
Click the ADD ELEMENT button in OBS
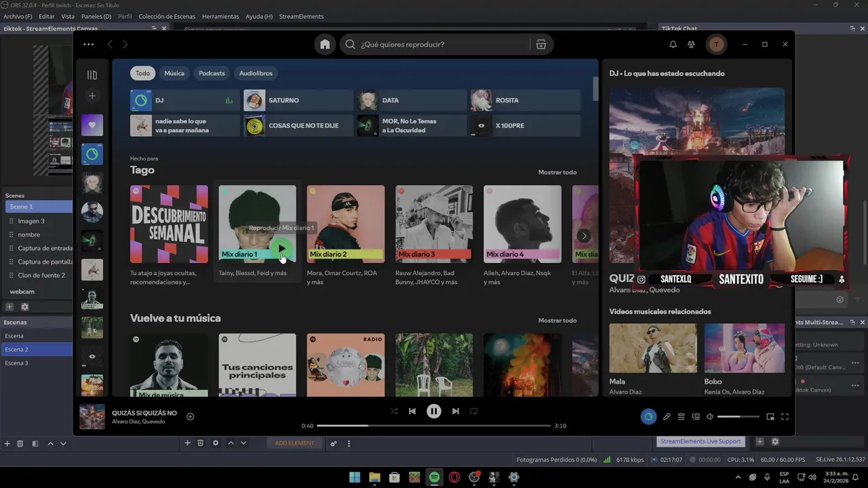click(x=294, y=443)
